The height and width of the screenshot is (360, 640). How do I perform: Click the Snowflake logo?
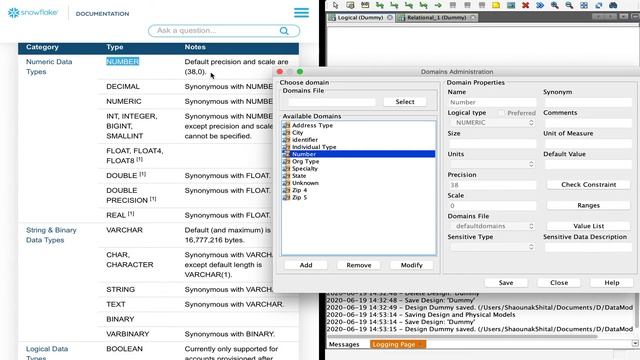[33, 13]
